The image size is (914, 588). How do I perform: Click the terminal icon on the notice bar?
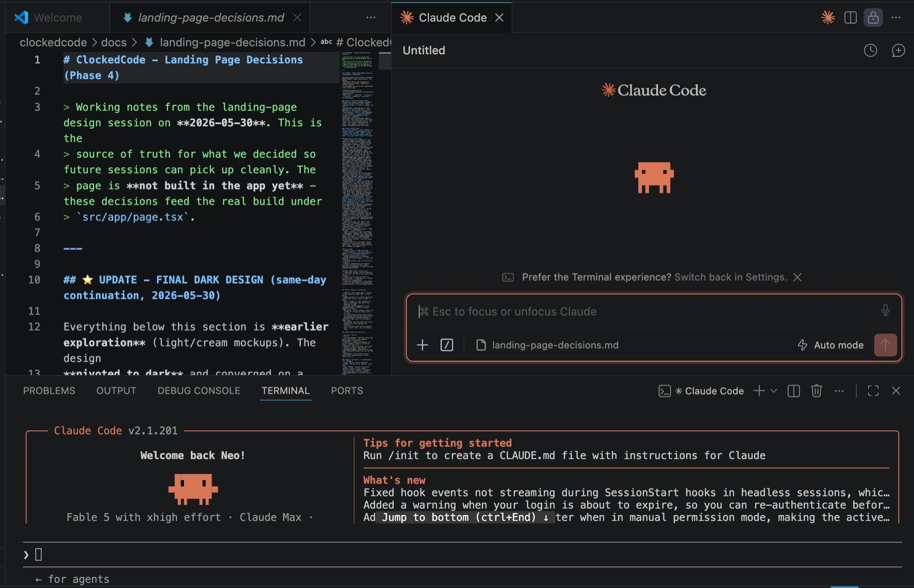(x=508, y=277)
